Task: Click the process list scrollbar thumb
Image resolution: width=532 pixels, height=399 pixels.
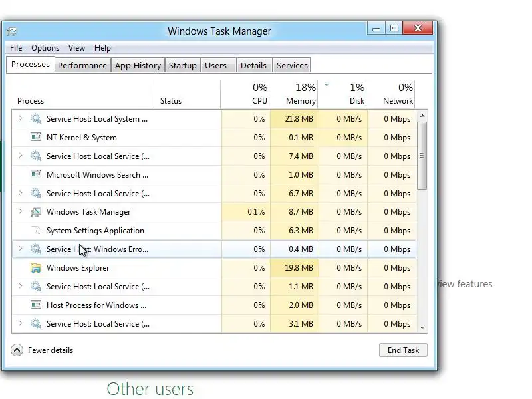Action: 422,156
